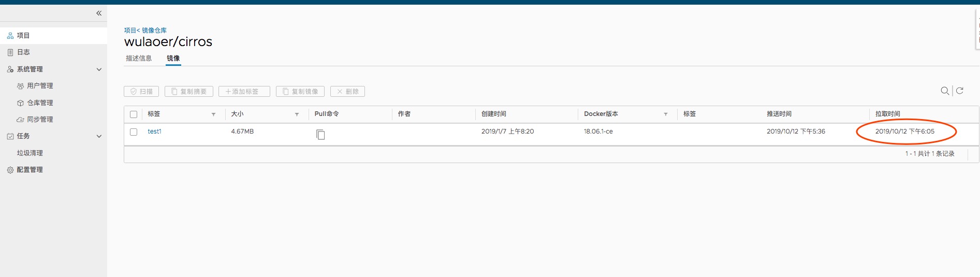Open 仓库管理 in sidebar
980x277 pixels.
coord(40,103)
